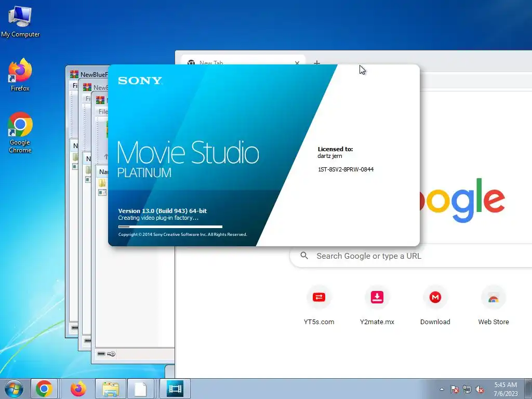Screen dimensions: 532x399
Task: Click the SONY logo on the splash screen
Action: pos(140,81)
